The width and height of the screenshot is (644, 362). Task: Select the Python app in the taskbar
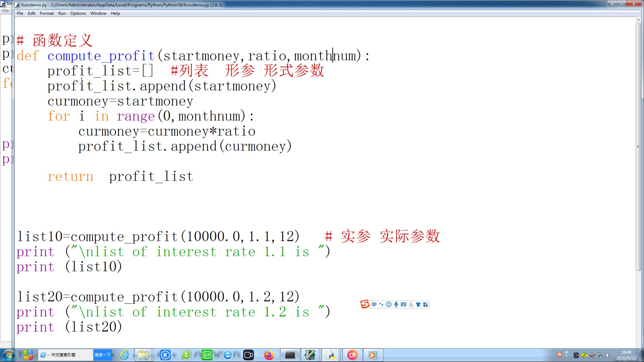coord(331,355)
